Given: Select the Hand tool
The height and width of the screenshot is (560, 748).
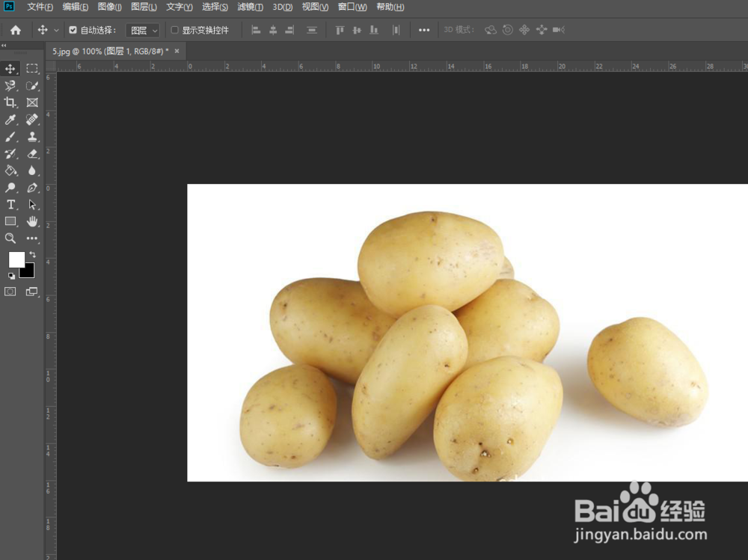Looking at the screenshot, I should pyautogui.click(x=32, y=221).
